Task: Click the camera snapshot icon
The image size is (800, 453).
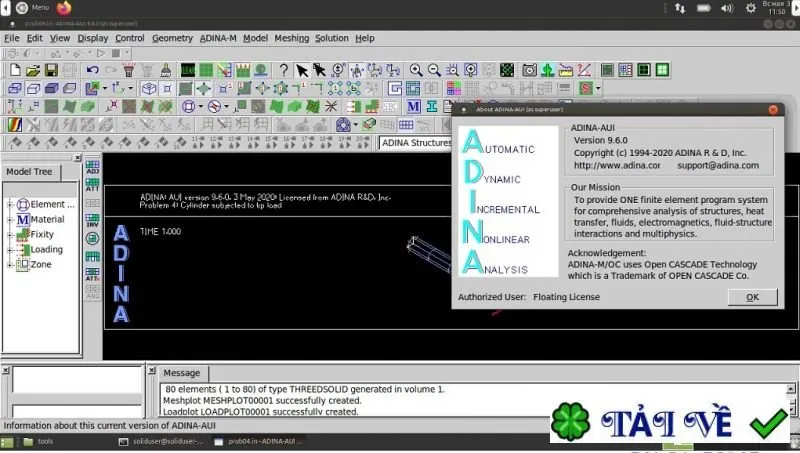Action: [x=529, y=70]
